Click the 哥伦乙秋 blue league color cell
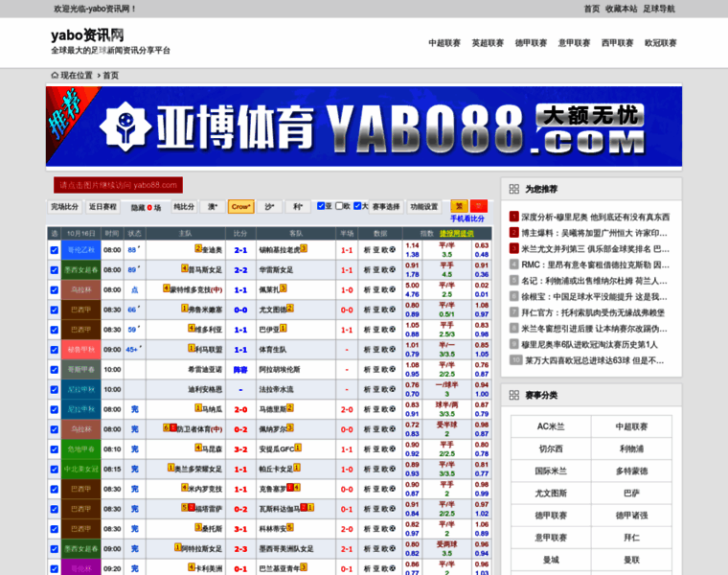The image size is (728, 575). 80,250
